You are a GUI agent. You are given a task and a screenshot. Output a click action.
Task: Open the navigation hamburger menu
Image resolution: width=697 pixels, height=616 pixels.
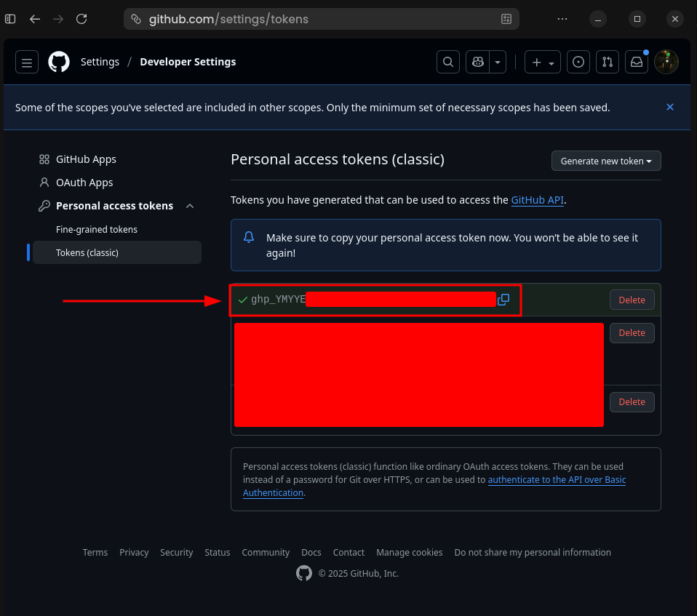pyautogui.click(x=26, y=62)
